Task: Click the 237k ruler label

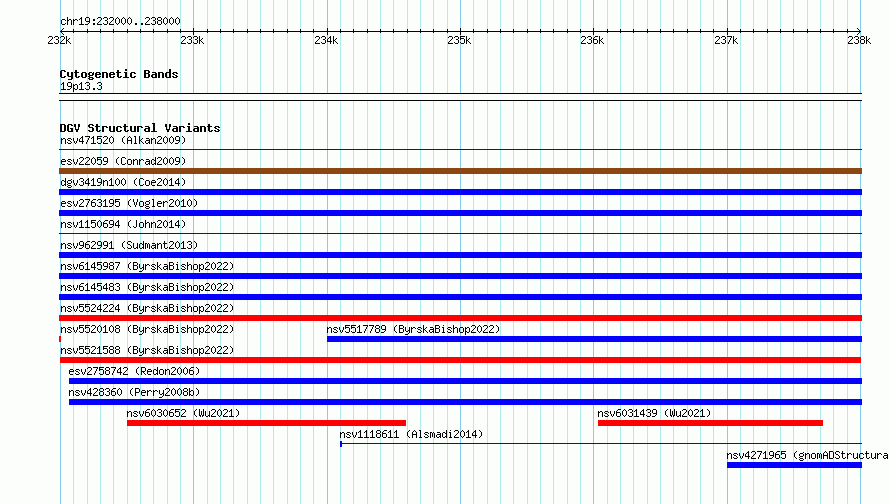Action: (x=727, y=40)
